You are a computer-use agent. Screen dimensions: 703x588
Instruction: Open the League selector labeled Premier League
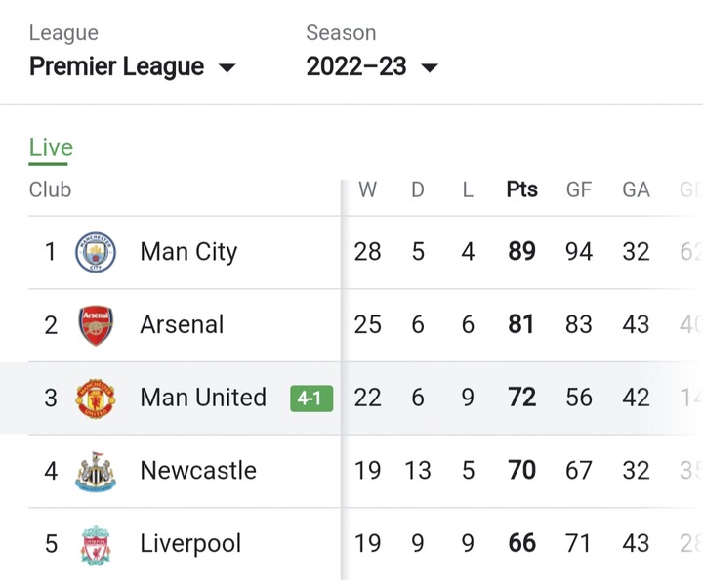point(132,66)
